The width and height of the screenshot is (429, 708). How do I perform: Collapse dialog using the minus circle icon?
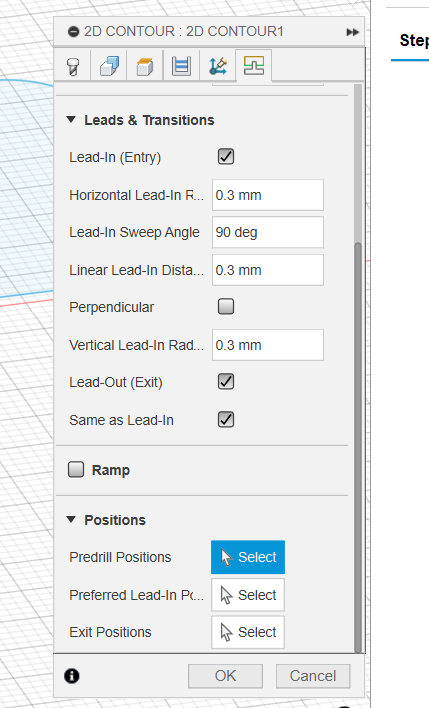tap(73, 32)
